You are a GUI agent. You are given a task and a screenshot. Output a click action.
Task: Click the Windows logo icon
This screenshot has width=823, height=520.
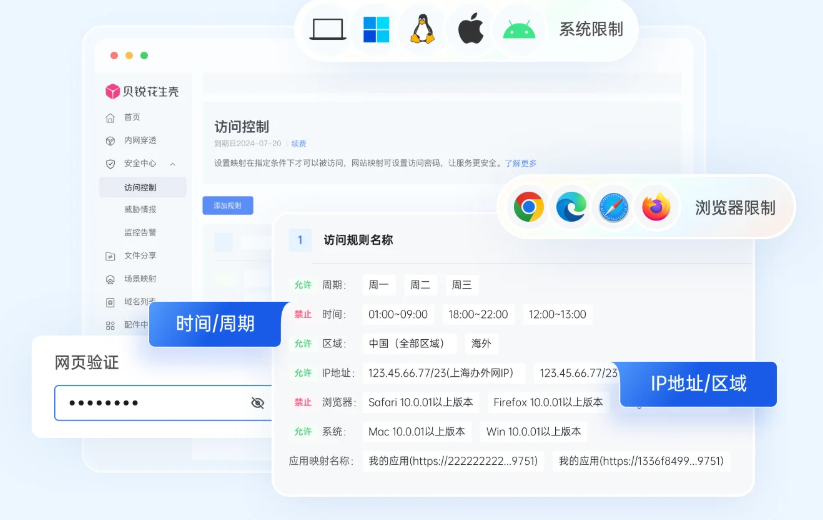point(376,29)
